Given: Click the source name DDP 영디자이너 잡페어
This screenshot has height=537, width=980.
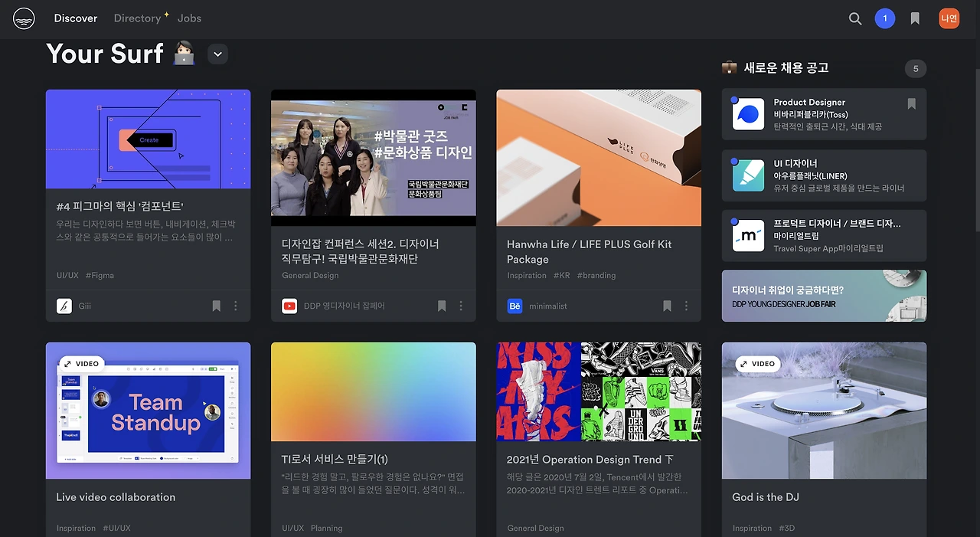Looking at the screenshot, I should tap(345, 306).
